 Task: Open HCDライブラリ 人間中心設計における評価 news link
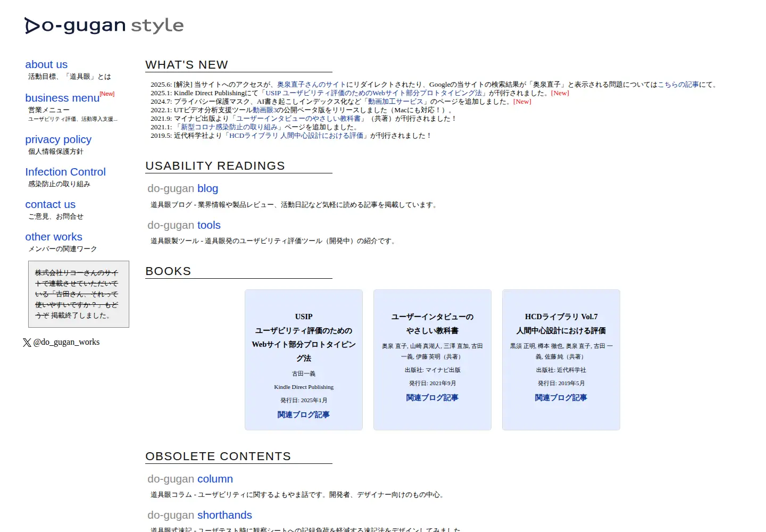coord(296,136)
